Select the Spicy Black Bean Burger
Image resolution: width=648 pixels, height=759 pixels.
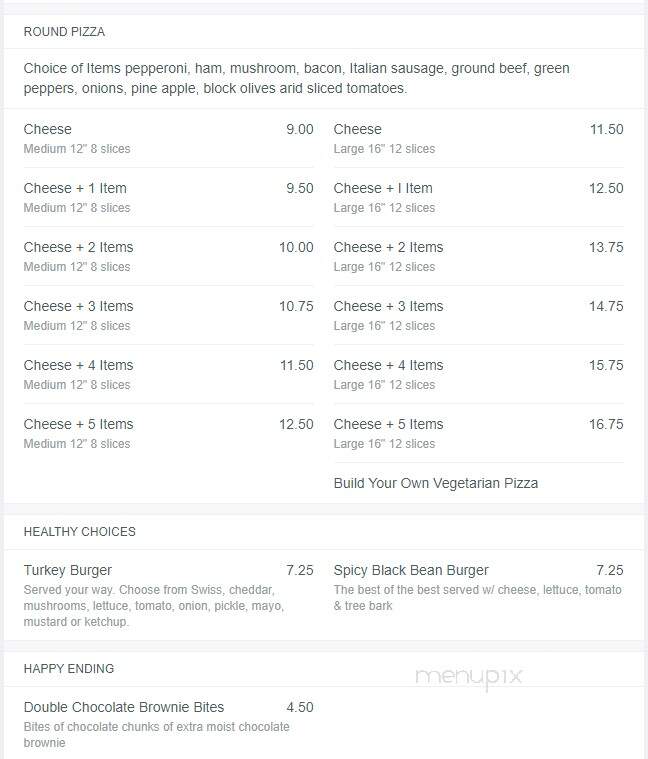478,588
